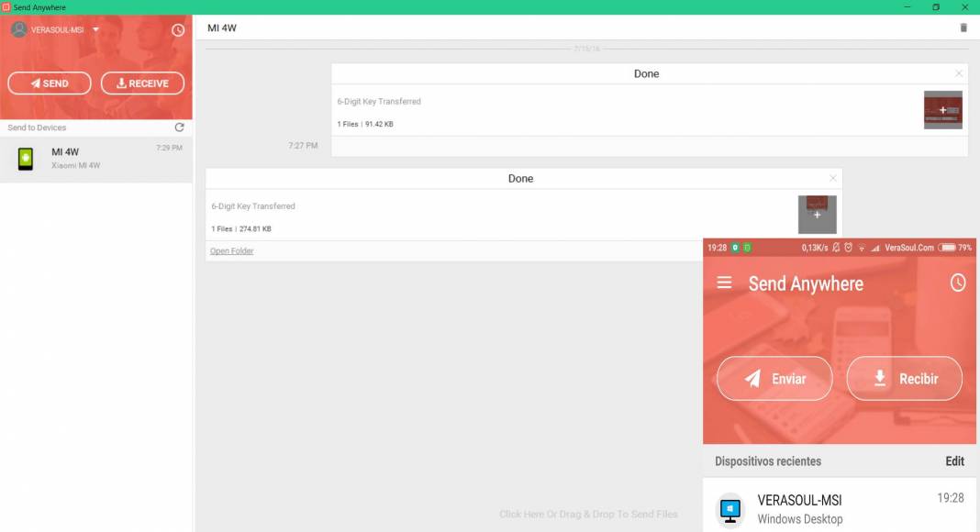Image resolution: width=980 pixels, height=532 pixels.
Task: Open the mobile hamburger menu
Action: pos(724,283)
